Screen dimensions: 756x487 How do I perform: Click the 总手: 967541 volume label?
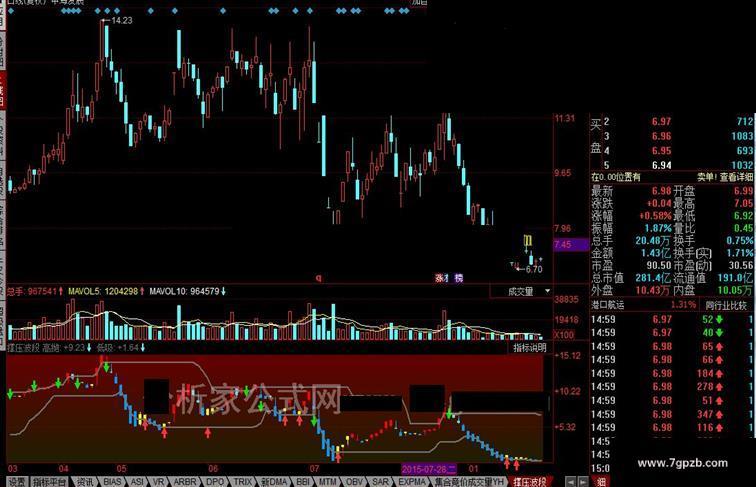click(x=32, y=291)
